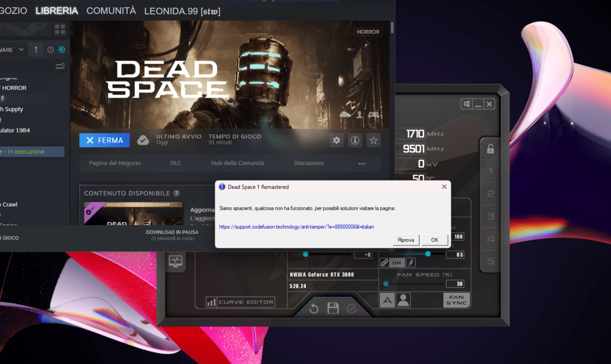
Task: Toggle the Steam sidebar ready-to-play filter icon
Action: click(61, 49)
